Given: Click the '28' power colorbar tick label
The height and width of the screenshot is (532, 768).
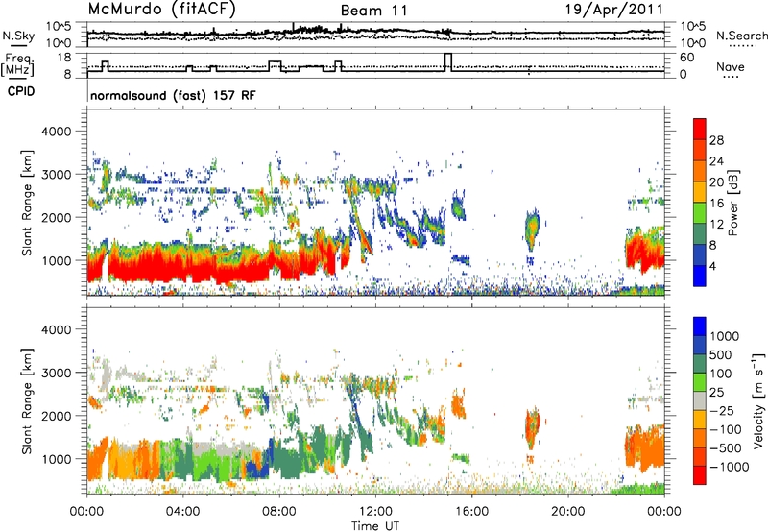Looking at the screenshot, I should click(x=716, y=140).
